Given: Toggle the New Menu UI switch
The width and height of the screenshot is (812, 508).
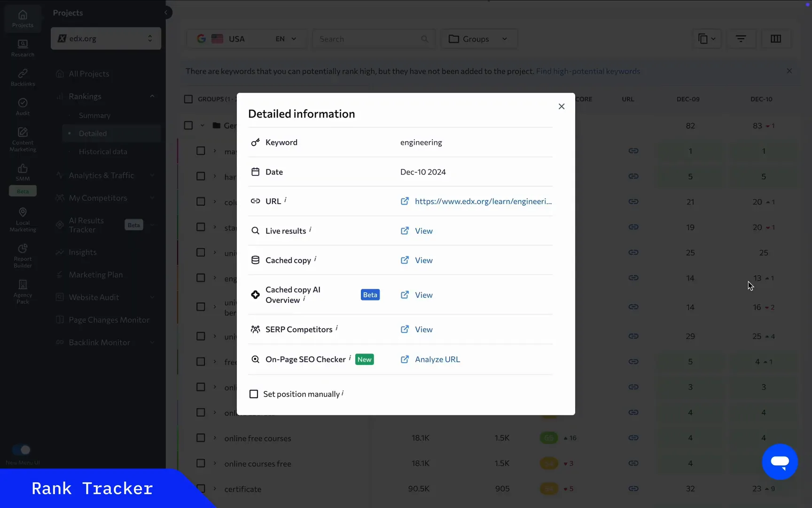Looking at the screenshot, I should (21, 449).
